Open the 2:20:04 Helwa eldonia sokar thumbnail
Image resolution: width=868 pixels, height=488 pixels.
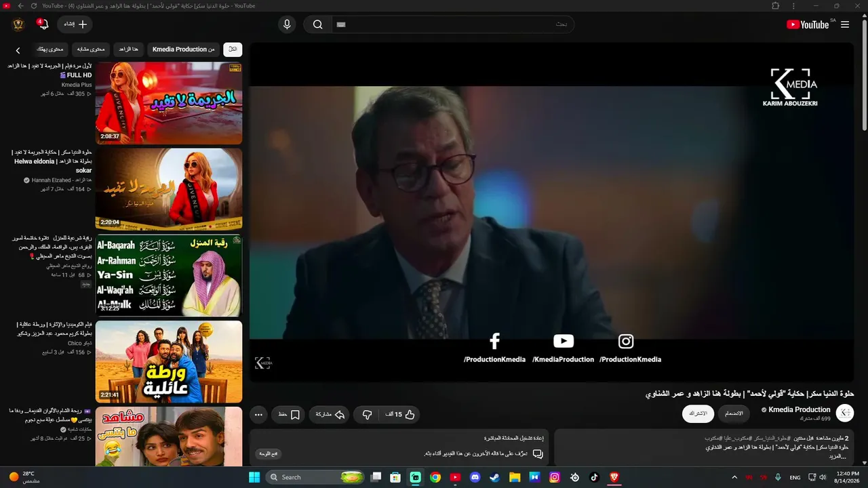coord(169,189)
